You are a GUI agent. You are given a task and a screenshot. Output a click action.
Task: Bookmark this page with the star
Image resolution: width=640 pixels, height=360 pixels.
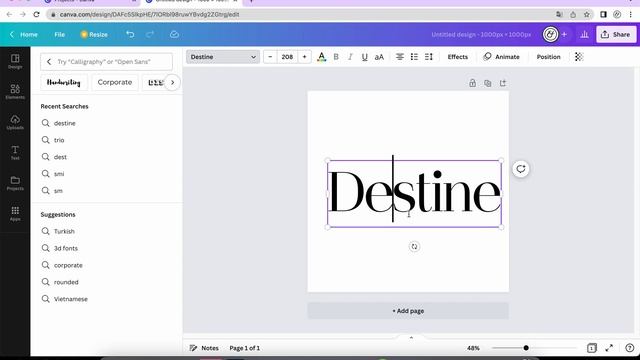587,14
